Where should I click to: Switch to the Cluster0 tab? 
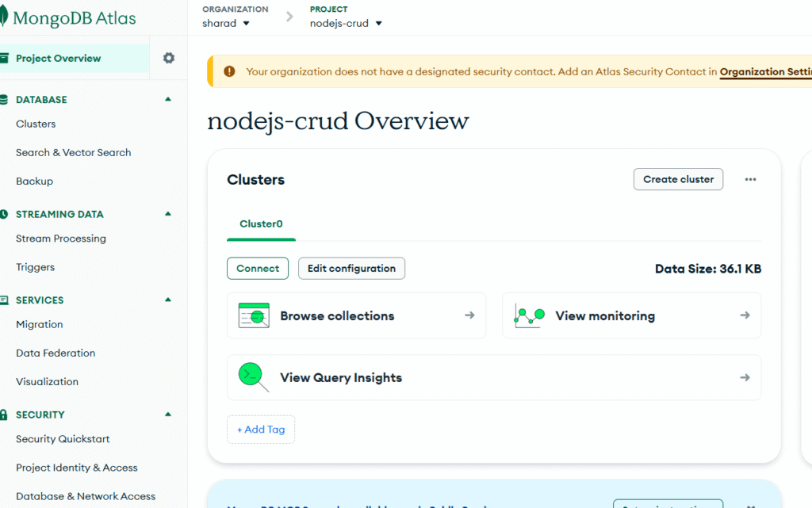point(261,224)
